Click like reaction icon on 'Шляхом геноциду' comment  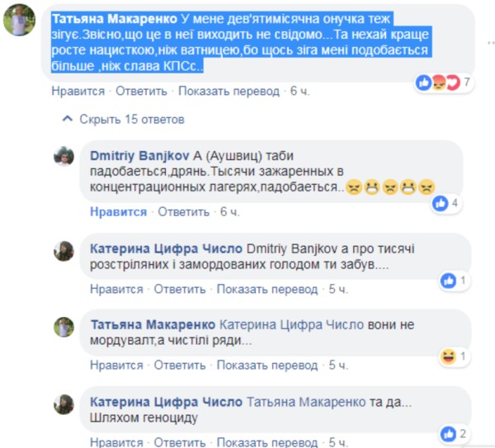tap(449, 434)
